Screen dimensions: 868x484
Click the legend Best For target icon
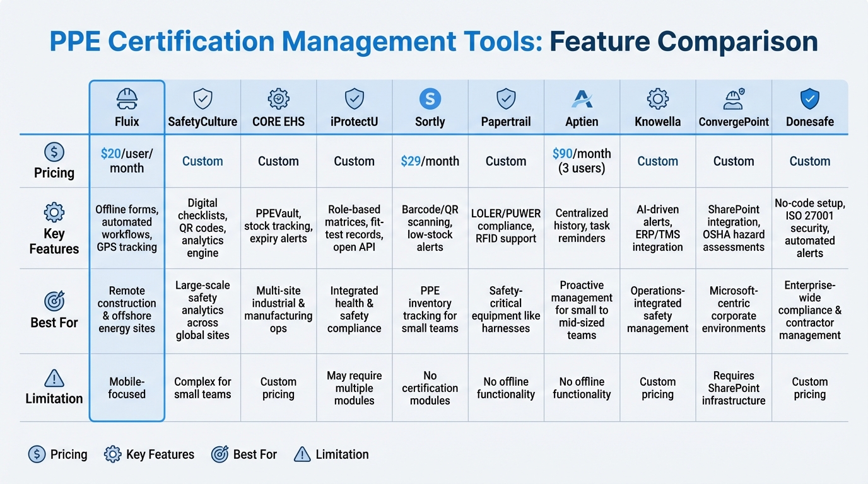click(x=220, y=454)
